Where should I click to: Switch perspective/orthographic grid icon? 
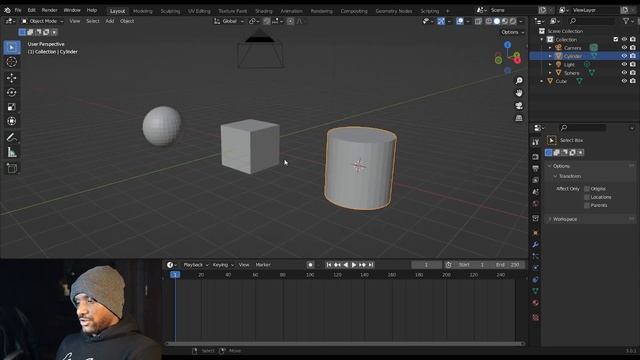(519, 118)
